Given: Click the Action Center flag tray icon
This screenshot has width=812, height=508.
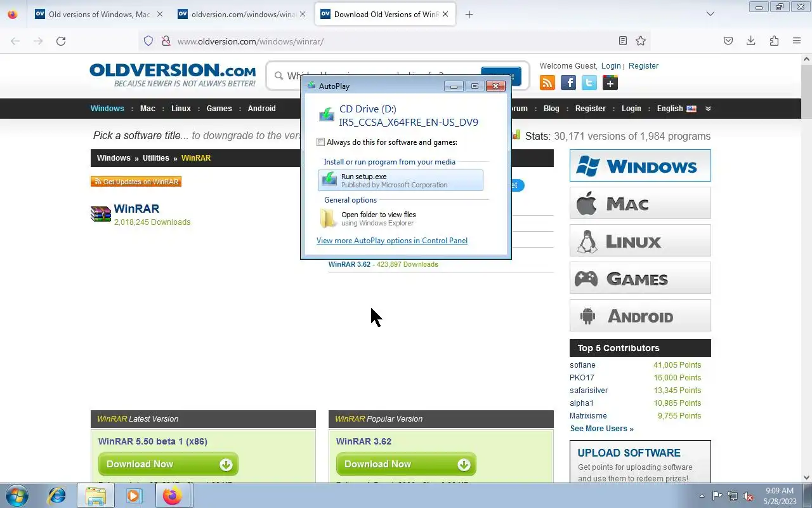Looking at the screenshot, I should pos(717,496).
